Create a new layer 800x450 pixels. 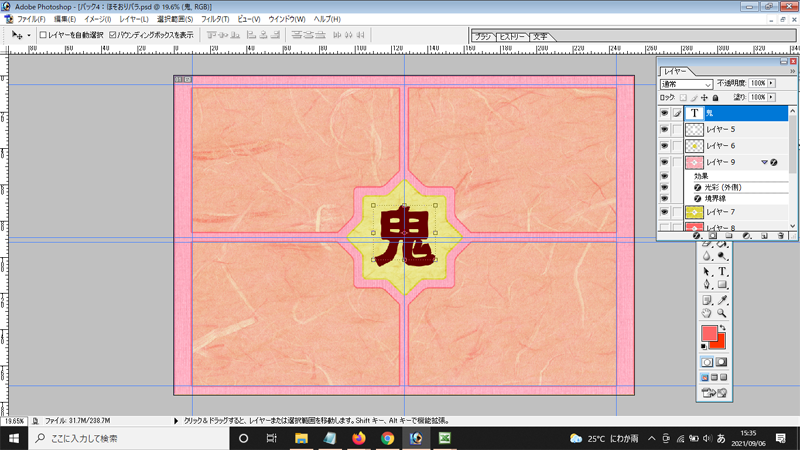764,236
